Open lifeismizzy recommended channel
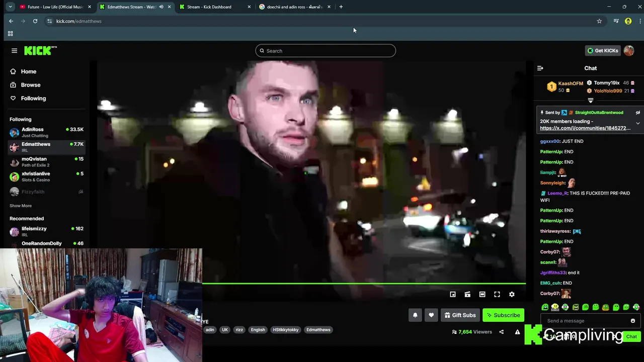 pos(46,231)
